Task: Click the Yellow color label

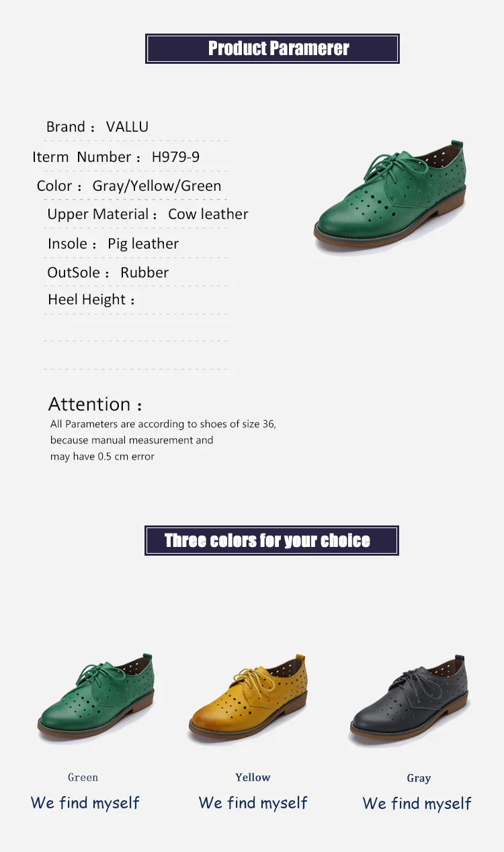Action: [253, 777]
